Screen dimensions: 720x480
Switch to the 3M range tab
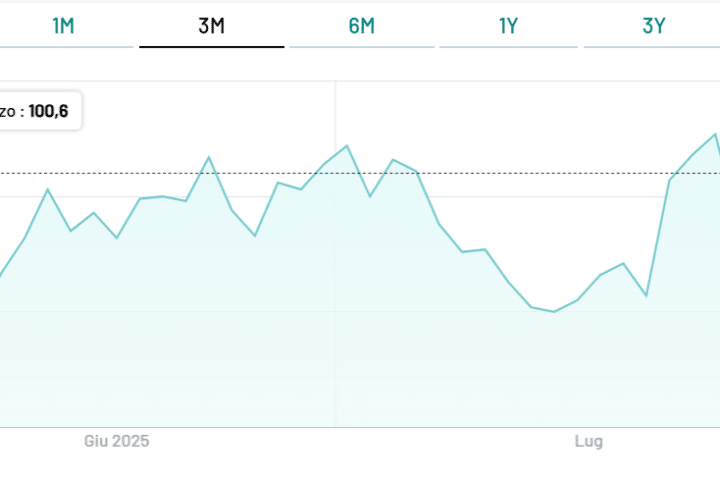(211, 27)
